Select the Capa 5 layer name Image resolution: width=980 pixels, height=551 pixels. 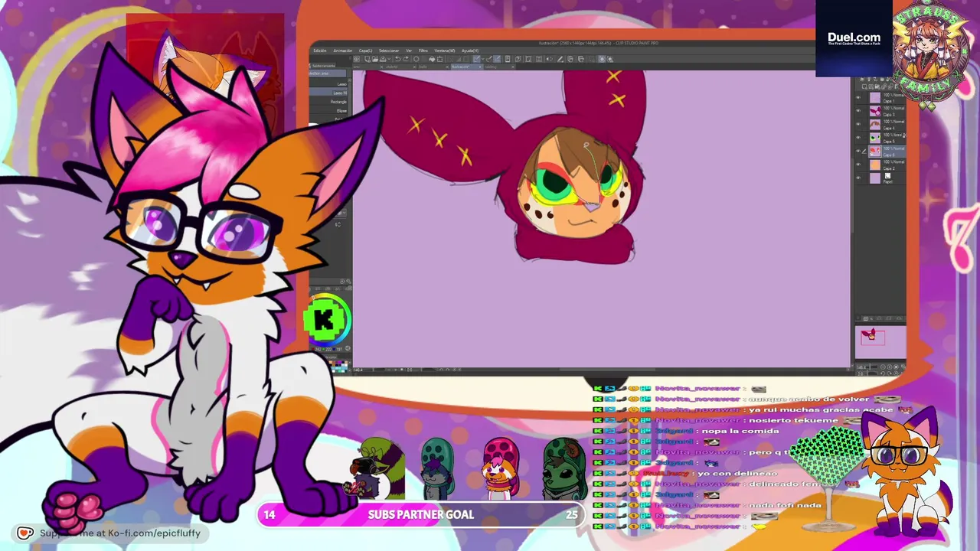[889, 142]
